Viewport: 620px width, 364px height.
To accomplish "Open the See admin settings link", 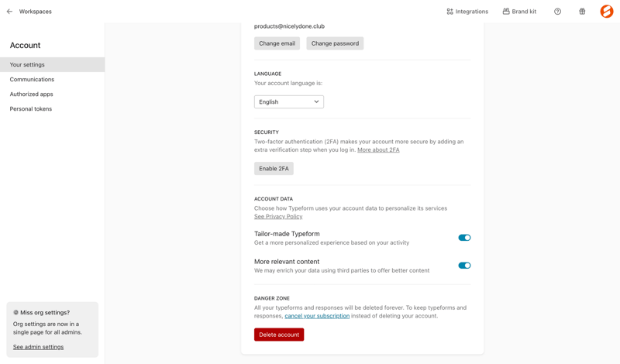I will coord(38,347).
